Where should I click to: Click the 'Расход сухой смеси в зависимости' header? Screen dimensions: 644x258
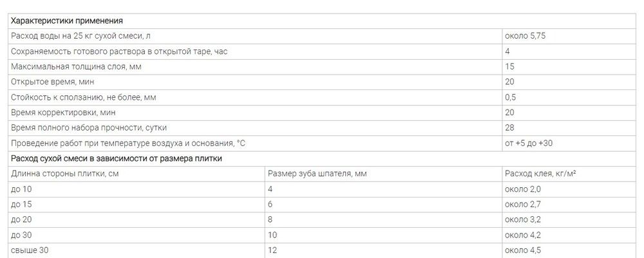tap(322, 159)
